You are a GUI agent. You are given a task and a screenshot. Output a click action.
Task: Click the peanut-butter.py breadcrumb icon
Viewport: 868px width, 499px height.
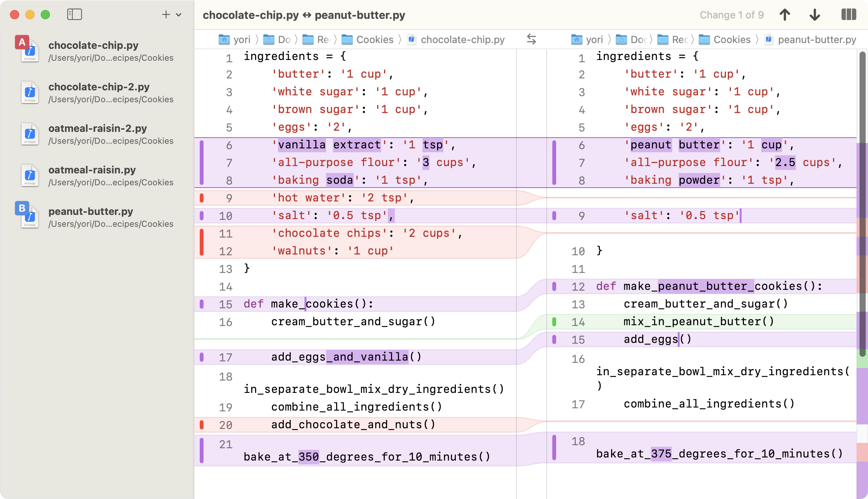coord(770,39)
